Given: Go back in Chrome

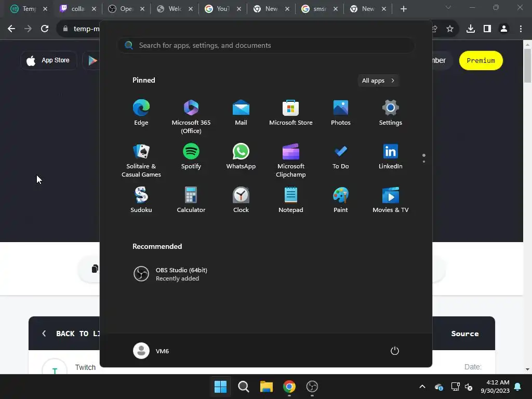Looking at the screenshot, I should coord(11,29).
